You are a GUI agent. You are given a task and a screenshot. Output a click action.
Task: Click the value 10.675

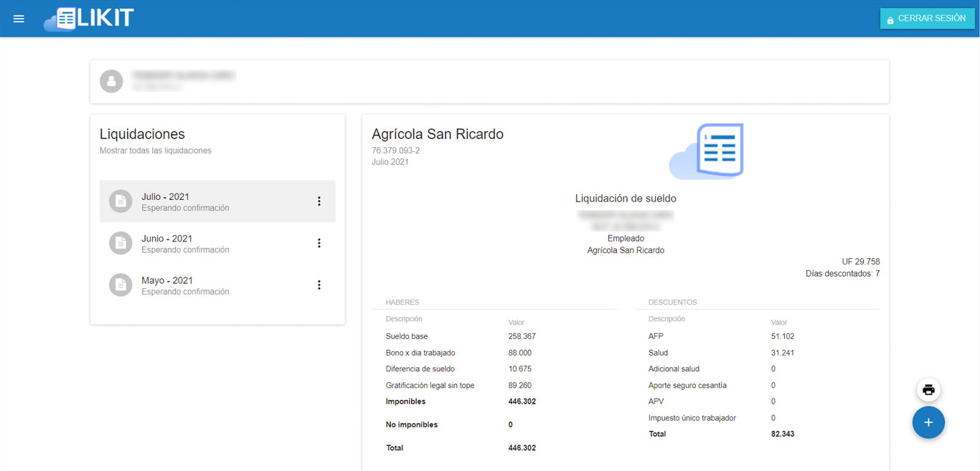[x=520, y=368]
